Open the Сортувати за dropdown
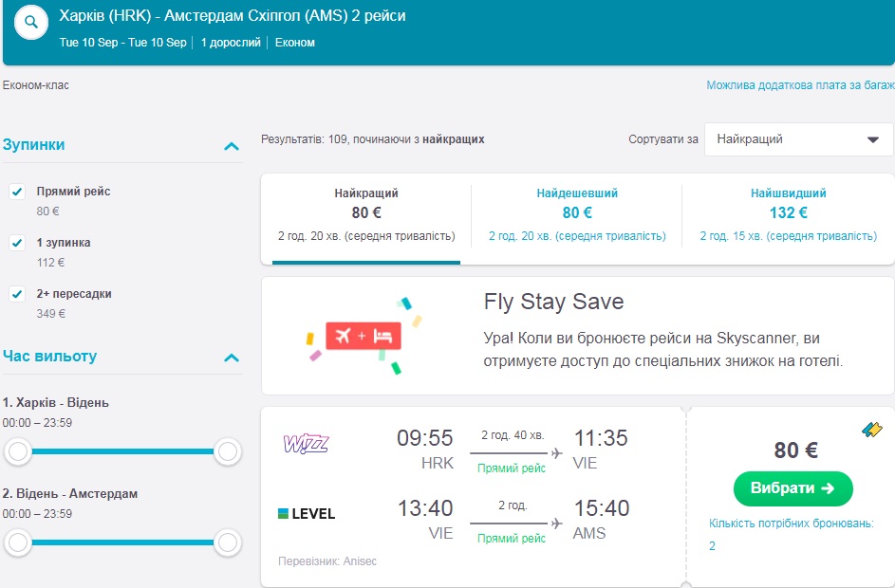This screenshot has width=895, height=588. (798, 139)
